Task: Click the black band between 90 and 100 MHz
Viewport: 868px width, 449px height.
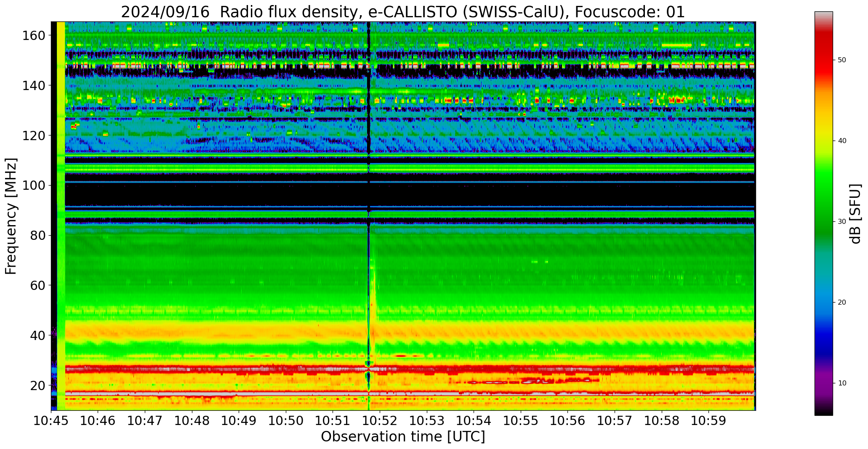Action: pyautogui.click(x=409, y=195)
